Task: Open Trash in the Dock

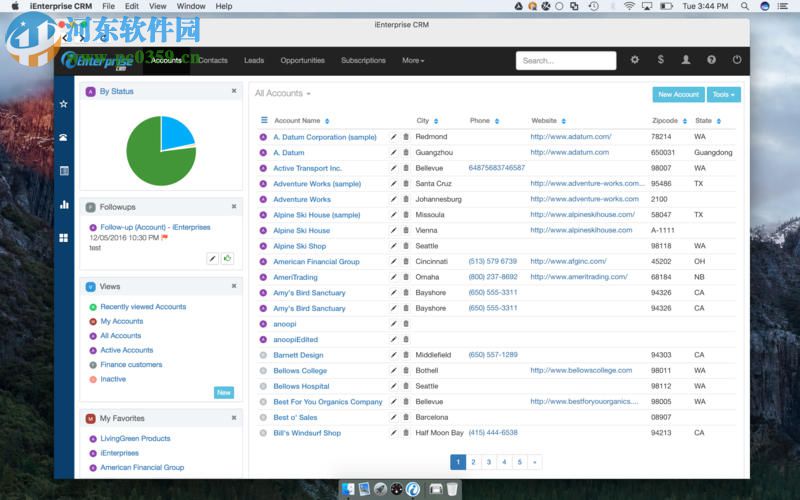Action: pos(452,489)
